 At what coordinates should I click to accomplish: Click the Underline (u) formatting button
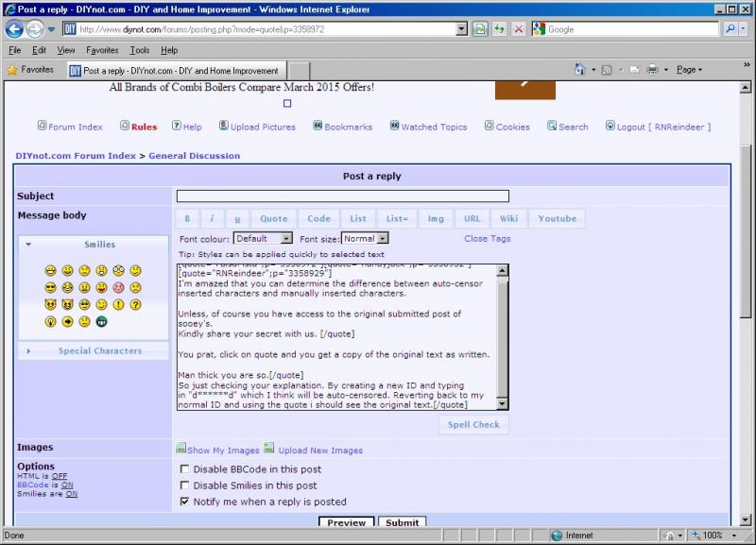[x=236, y=218]
